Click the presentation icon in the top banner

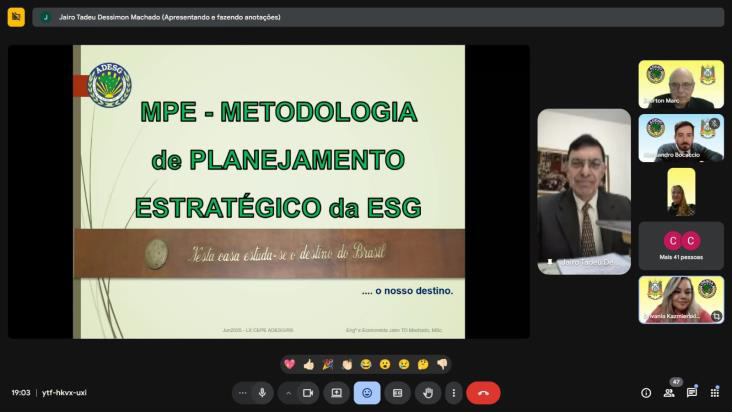(x=16, y=17)
